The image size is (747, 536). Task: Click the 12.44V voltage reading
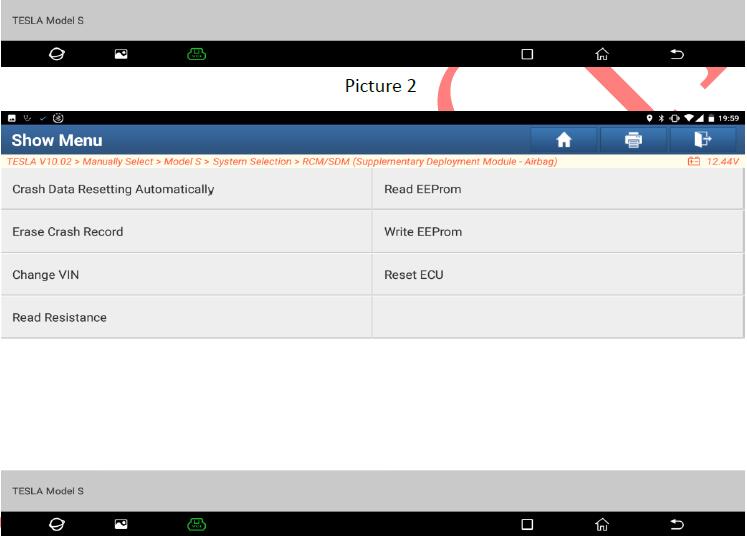722,162
